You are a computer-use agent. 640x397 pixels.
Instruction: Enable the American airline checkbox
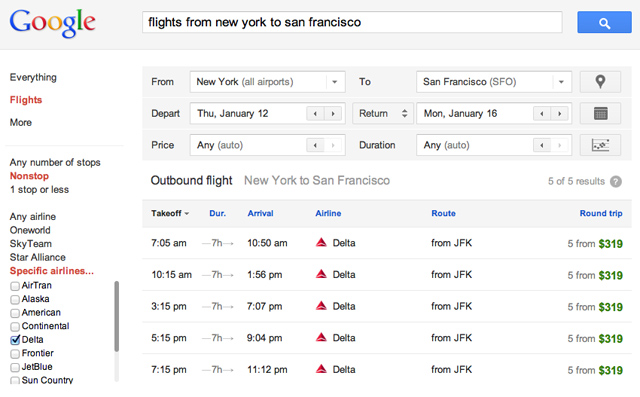tap(15, 313)
